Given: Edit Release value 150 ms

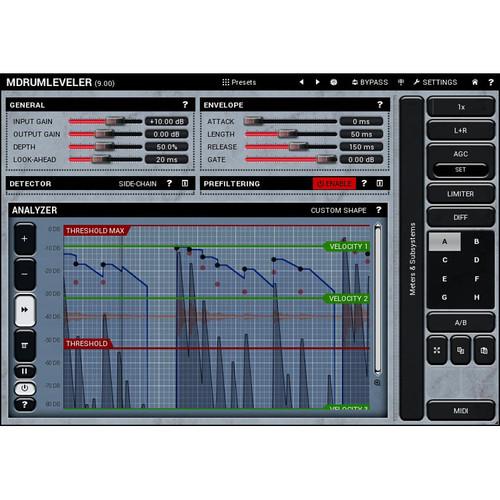Looking at the screenshot, I should [361, 147].
